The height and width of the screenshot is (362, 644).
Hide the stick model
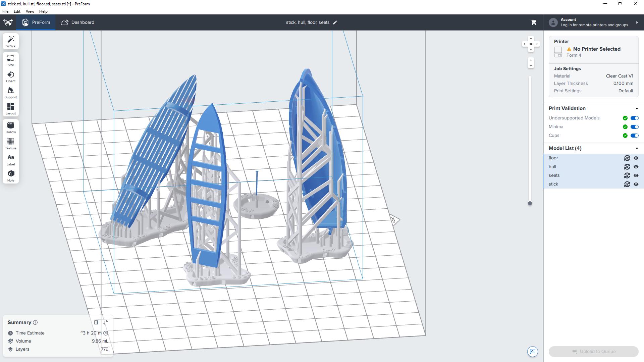coord(636,184)
